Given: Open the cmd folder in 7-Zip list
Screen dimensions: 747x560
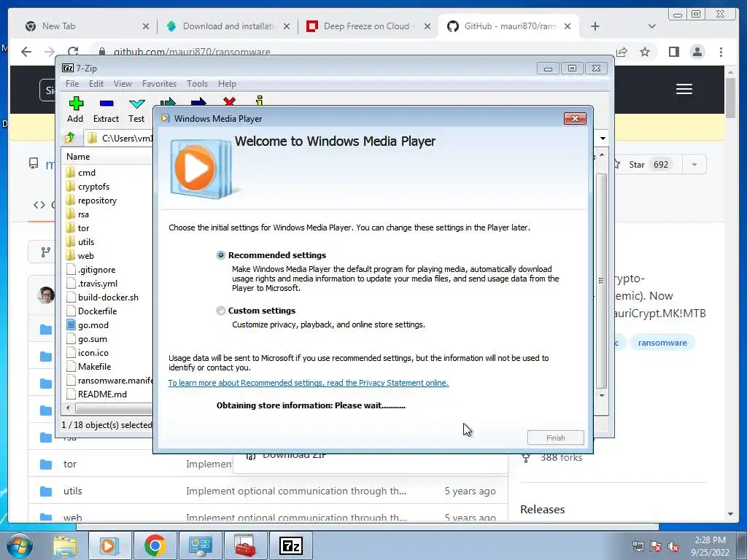Looking at the screenshot, I should tap(86, 172).
